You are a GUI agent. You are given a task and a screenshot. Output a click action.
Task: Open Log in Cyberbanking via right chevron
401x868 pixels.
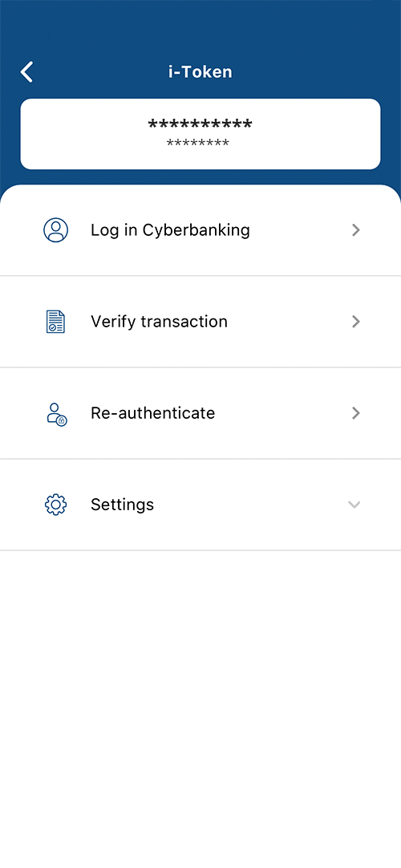click(x=355, y=230)
